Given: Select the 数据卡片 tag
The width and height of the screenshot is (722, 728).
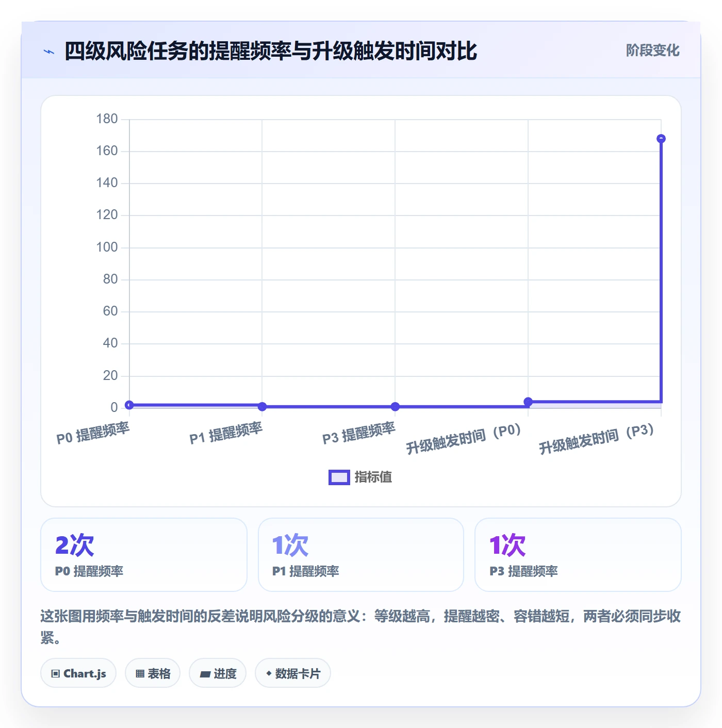Looking at the screenshot, I should 293,673.
